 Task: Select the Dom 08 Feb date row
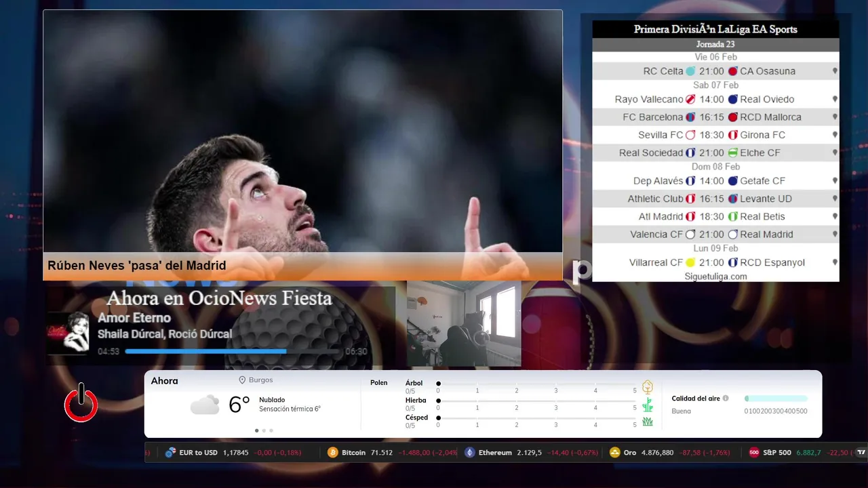[x=715, y=167]
